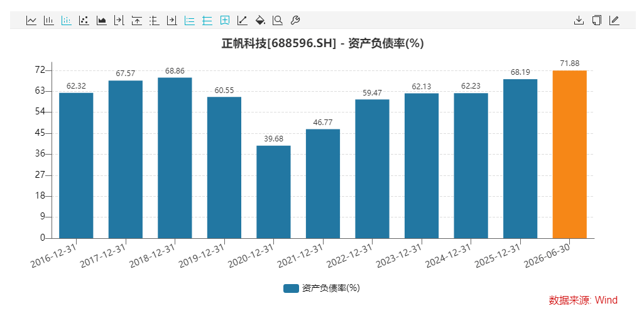Open the wrench chart settings icon
Screen dimensions: 644x313
click(x=295, y=20)
